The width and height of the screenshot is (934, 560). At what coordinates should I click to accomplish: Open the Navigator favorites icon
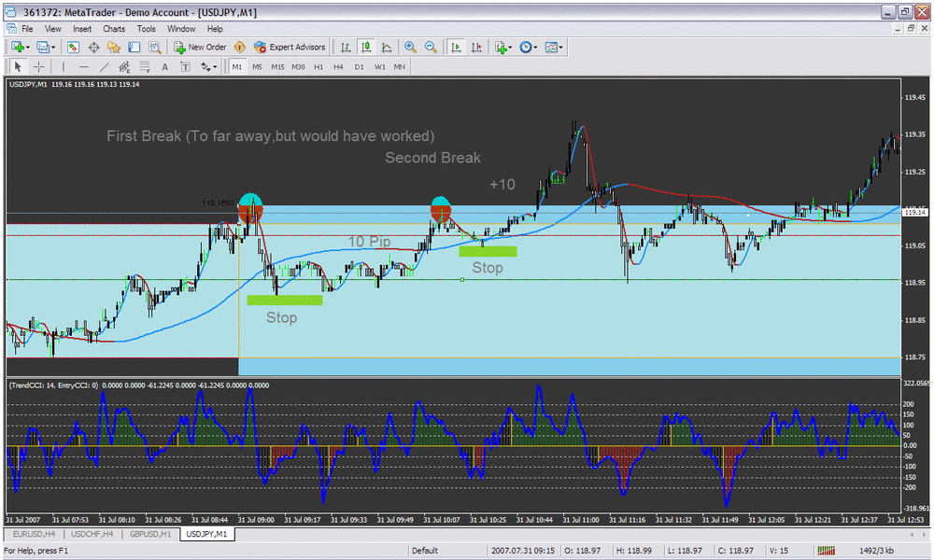click(x=114, y=47)
